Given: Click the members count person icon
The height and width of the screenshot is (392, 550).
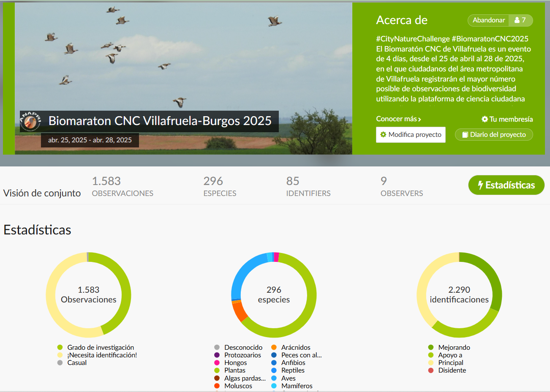Looking at the screenshot, I should tap(517, 20).
